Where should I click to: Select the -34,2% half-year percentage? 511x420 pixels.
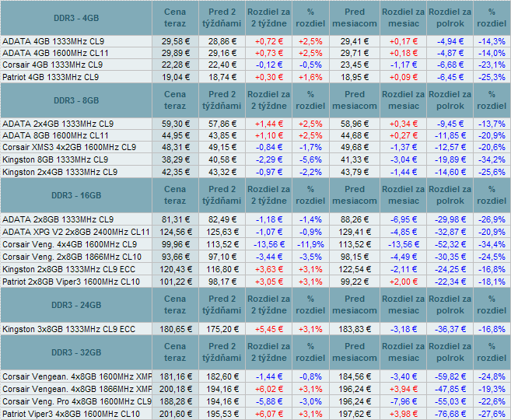[x=492, y=159]
